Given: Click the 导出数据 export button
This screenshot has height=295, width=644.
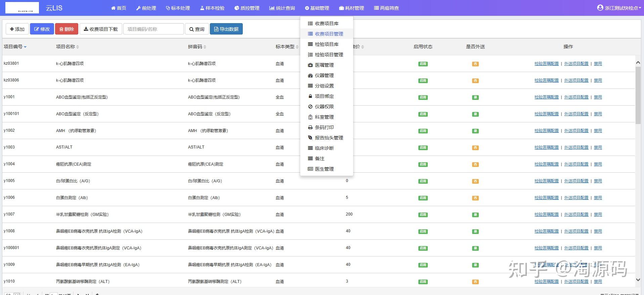Looking at the screenshot, I should click(226, 29).
